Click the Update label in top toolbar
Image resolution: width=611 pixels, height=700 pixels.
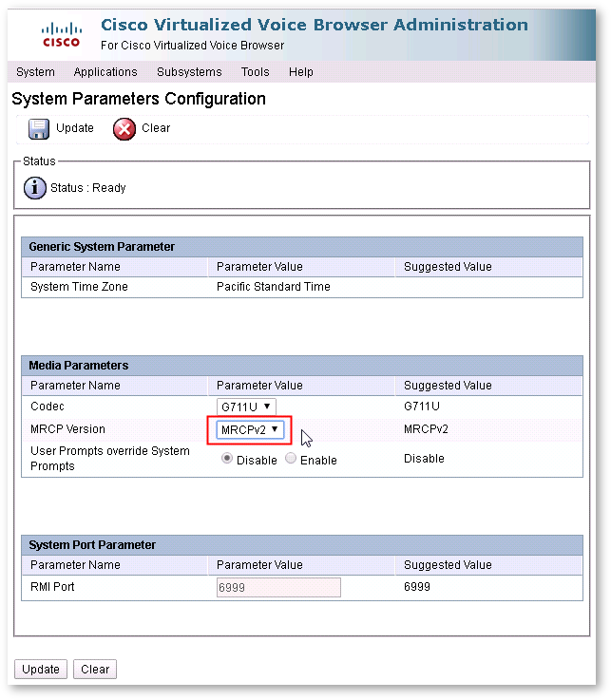pyautogui.click(x=75, y=128)
